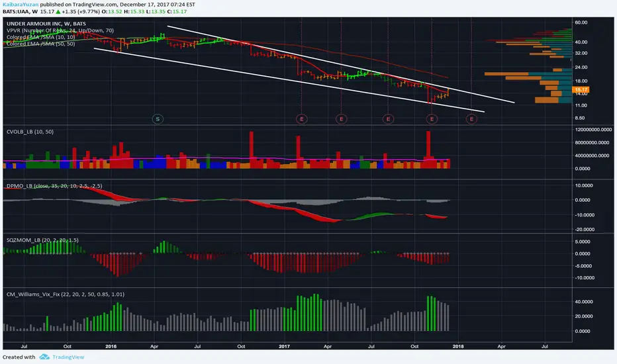Click the Created with footer text
The image size is (617, 364).
tap(19, 357)
